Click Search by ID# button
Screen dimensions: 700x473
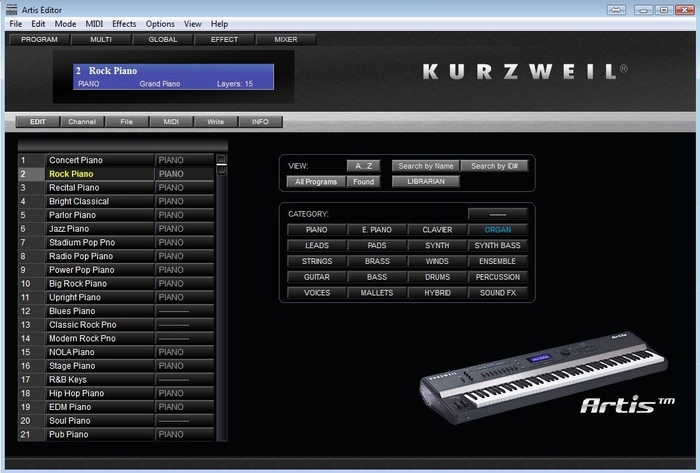pos(494,166)
